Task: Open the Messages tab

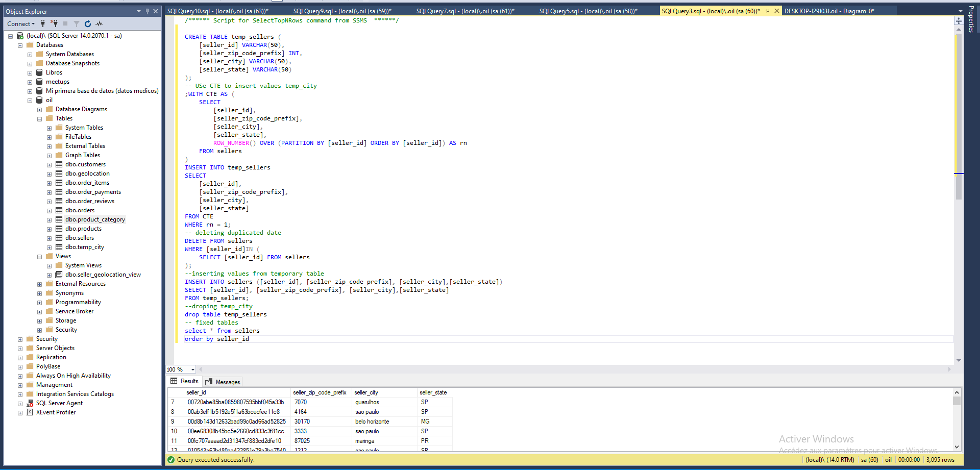Action: 223,382
